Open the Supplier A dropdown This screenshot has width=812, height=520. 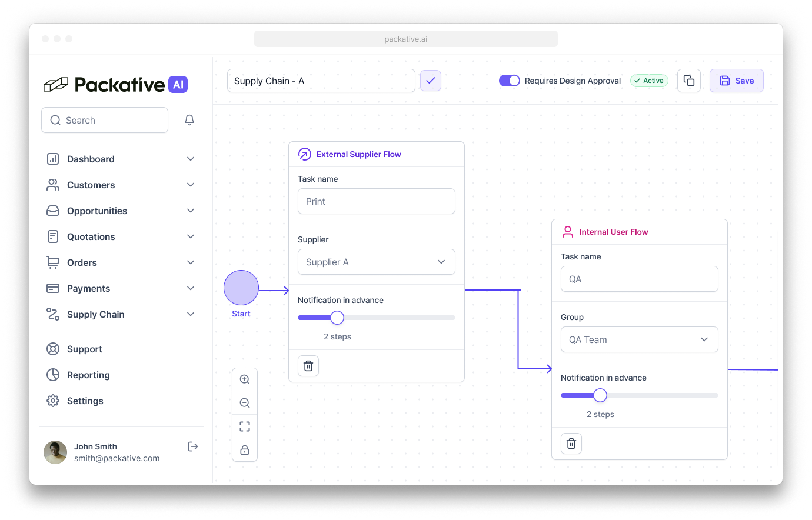tap(377, 262)
